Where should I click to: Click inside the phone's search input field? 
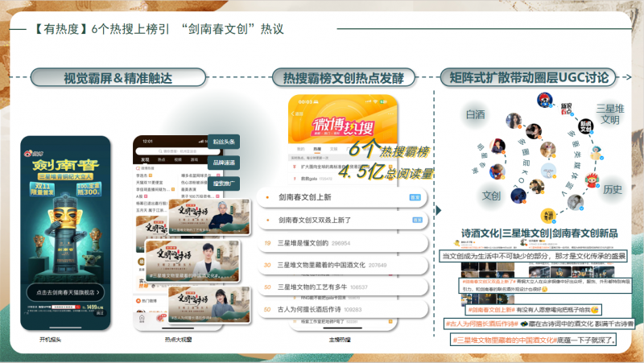coord(177,151)
